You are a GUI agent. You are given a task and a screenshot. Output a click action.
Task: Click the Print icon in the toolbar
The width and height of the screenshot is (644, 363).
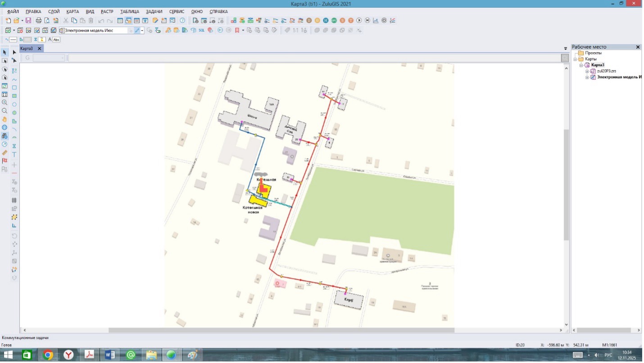[39, 21]
